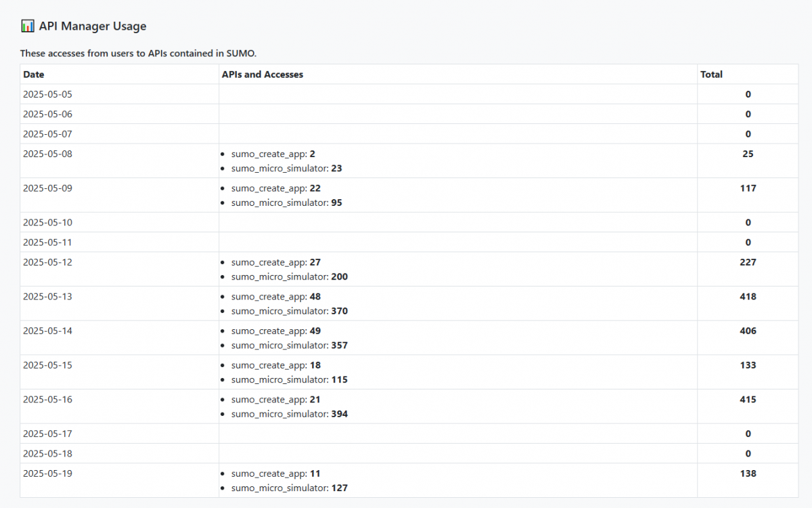
Task: Click the 2025-05-19 date cell
Action: pos(47,473)
